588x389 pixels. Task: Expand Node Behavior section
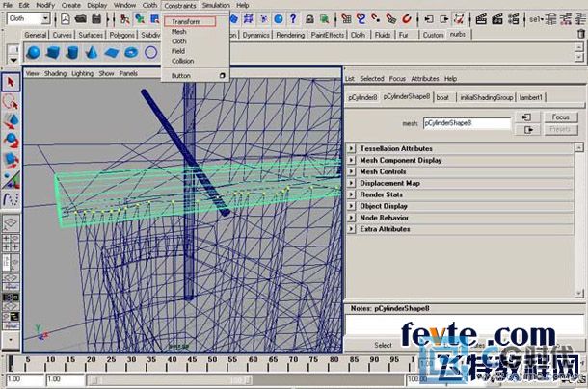352,218
